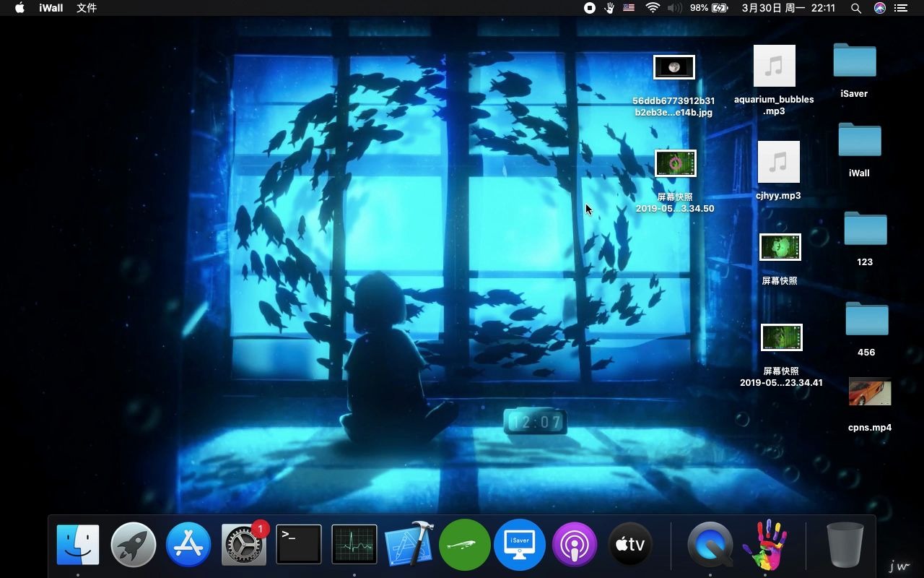The width and height of the screenshot is (924, 578).
Task: Open the Trash
Action: coord(845,544)
